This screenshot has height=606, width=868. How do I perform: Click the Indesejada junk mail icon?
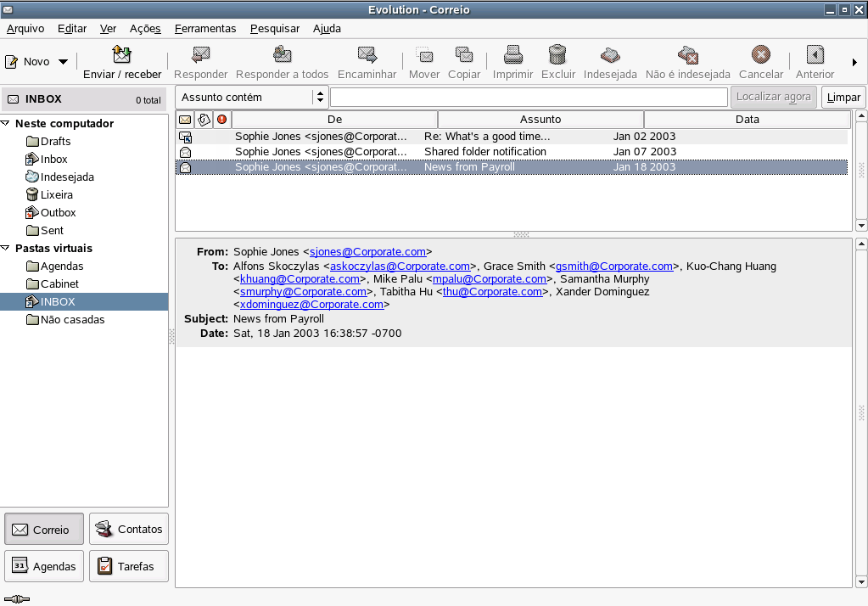tap(609, 55)
